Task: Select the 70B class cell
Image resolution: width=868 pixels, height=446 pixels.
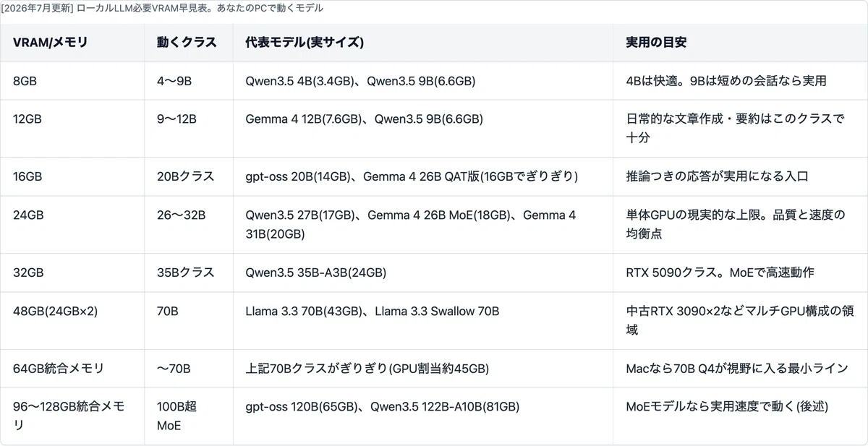Action: (x=189, y=321)
